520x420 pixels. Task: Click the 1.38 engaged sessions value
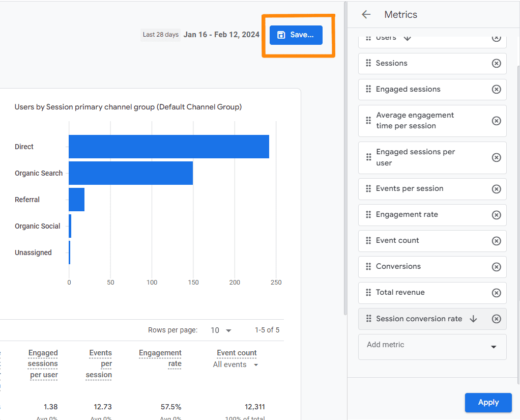pos(51,407)
